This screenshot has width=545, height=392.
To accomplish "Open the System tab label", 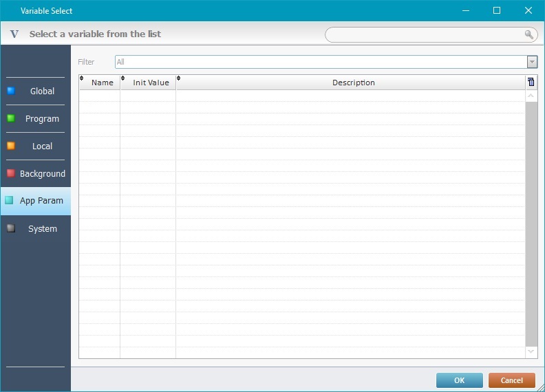I will tap(43, 229).
